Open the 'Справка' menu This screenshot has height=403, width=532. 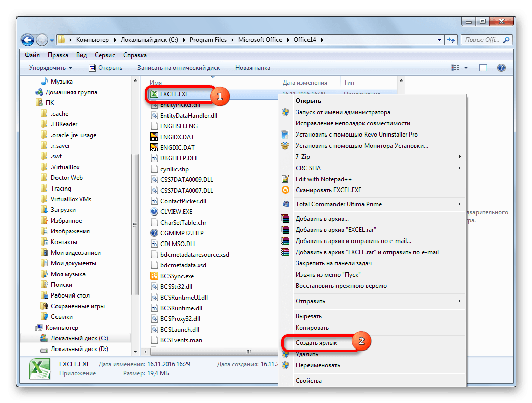[135, 55]
